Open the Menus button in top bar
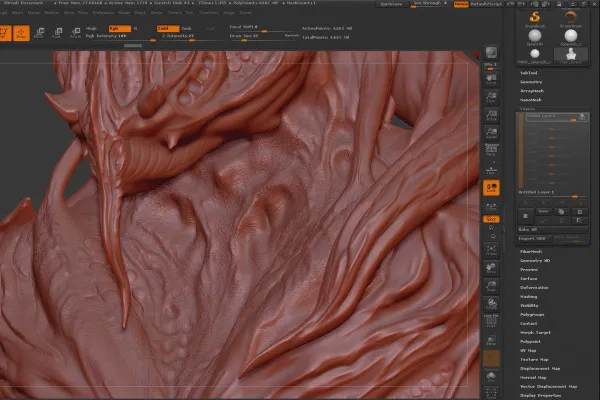Screen dimensions: 600x400 coord(461,5)
